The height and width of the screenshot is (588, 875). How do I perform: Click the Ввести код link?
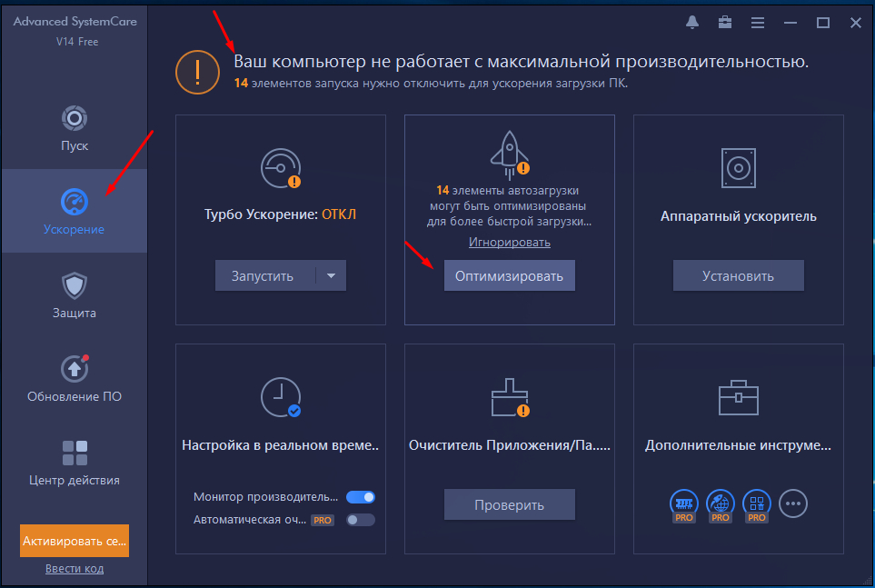(x=75, y=568)
